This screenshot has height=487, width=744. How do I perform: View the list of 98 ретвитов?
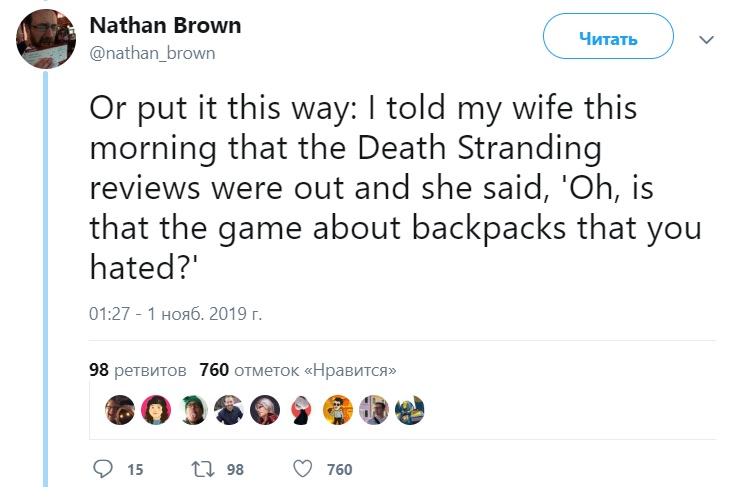138,369
